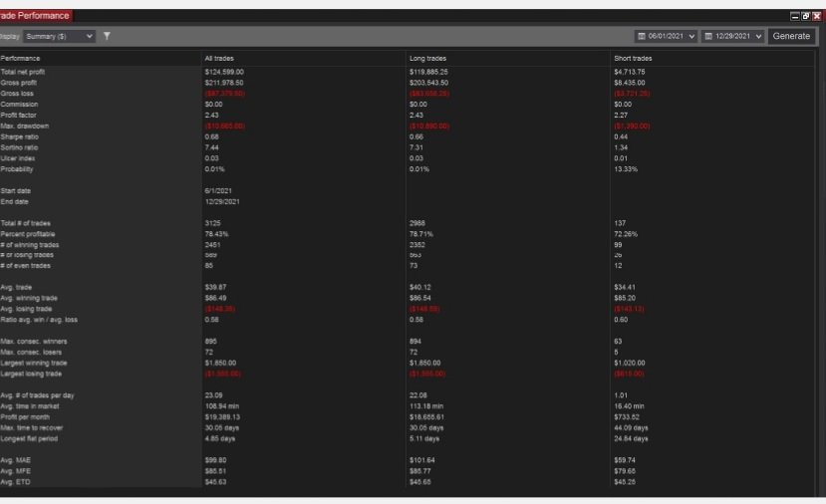Viewport: 826px width, 504px height.
Task: Open the 06/01/2021 start date picker
Action: pos(666,36)
